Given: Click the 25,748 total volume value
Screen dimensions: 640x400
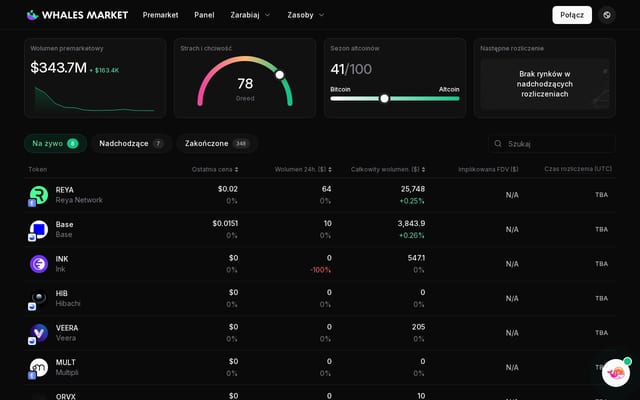Looking at the screenshot, I should (x=413, y=189).
